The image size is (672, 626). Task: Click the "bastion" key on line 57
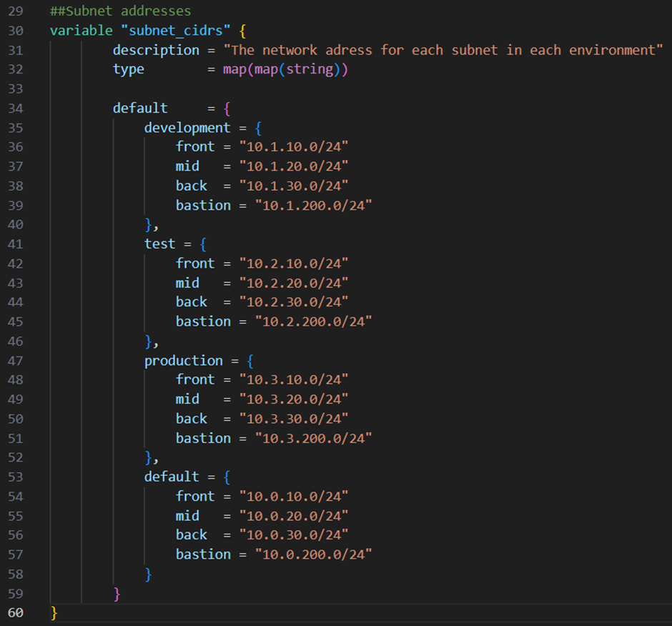pyautogui.click(x=203, y=555)
